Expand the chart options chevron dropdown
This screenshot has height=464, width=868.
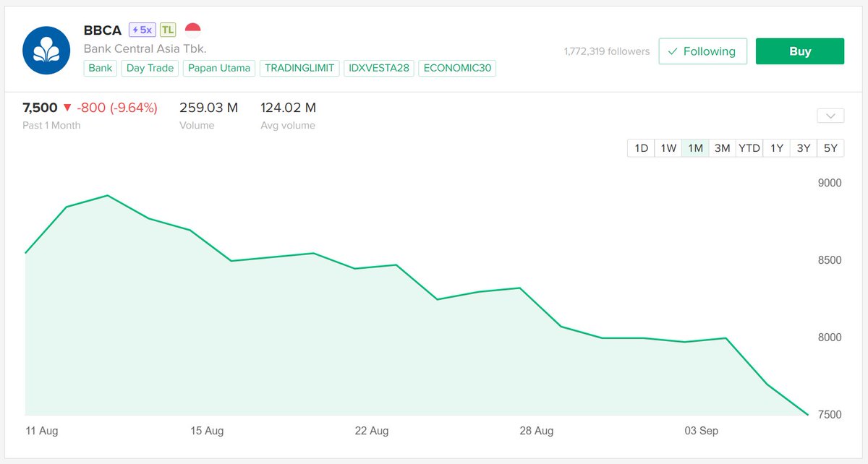pos(830,116)
